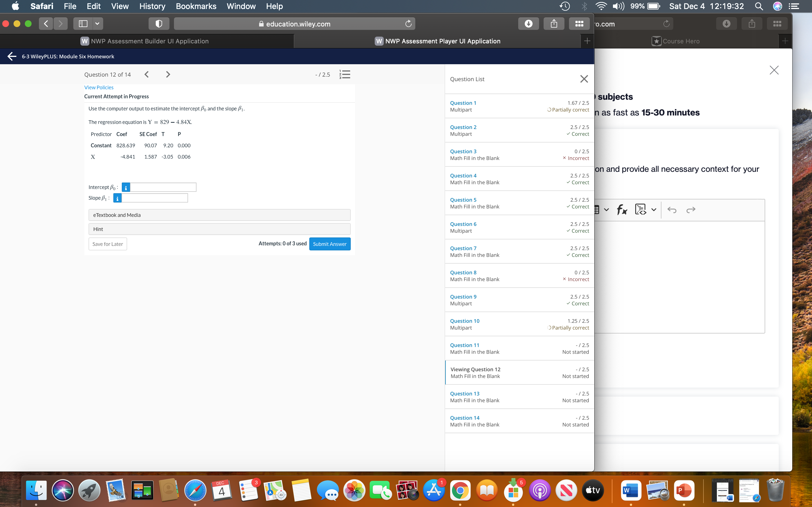Show Safari downloads
This screenshot has height=507, width=812.
pyautogui.click(x=528, y=24)
